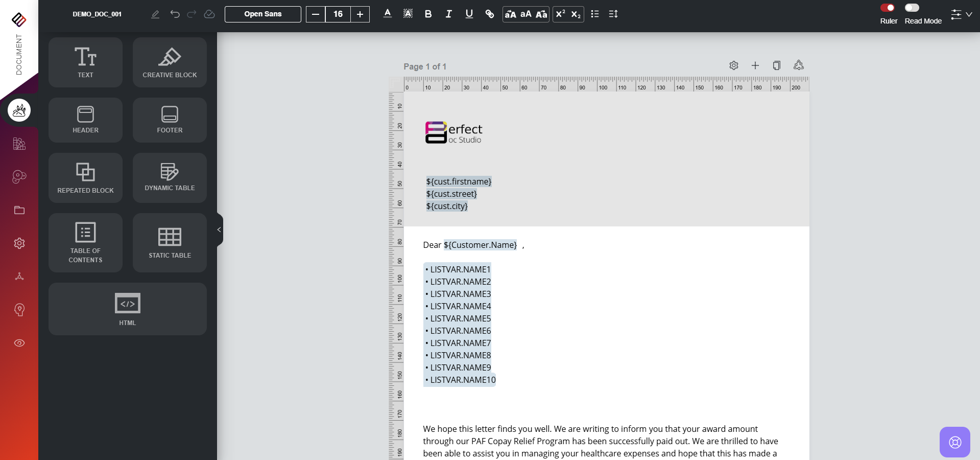The image size is (980, 460).
Task: Open the folder section in sidebar
Action: coord(19,210)
